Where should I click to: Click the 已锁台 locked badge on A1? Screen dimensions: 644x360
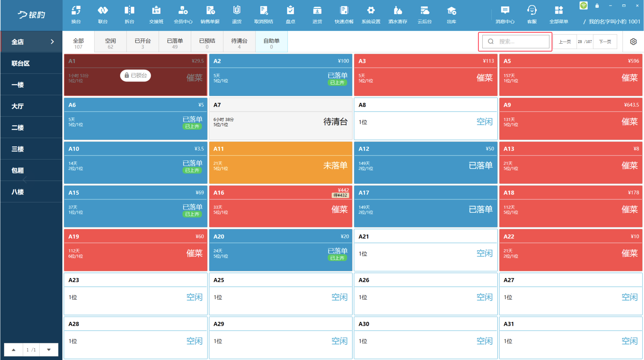(x=136, y=75)
